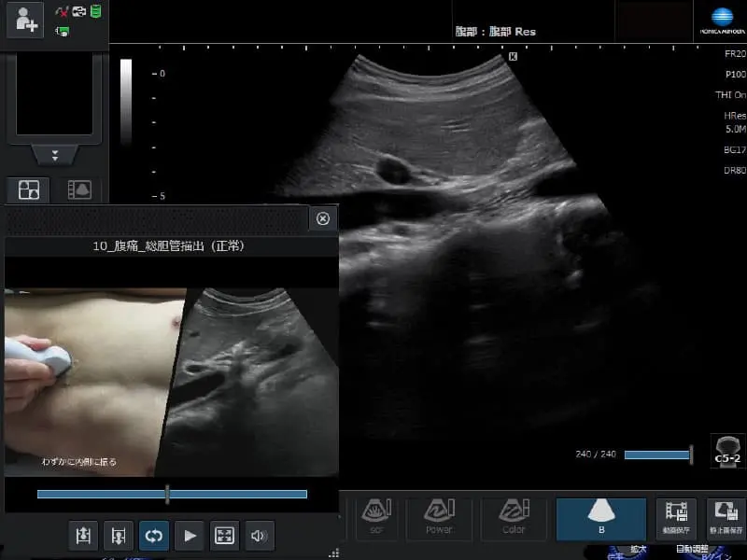This screenshot has width=747, height=560.
Task: Click the add new patient icon
Action: [24, 20]
